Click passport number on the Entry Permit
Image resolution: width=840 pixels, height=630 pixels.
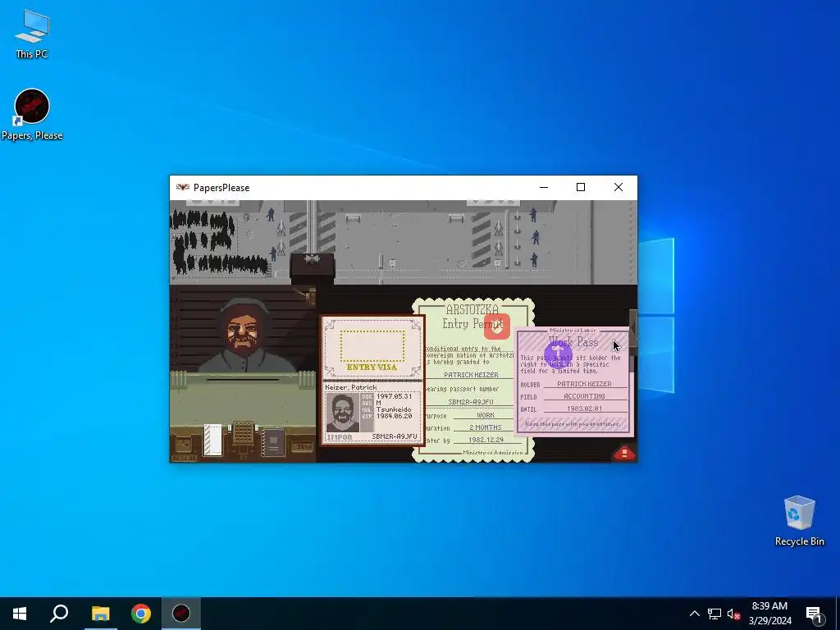(x=471, y=402)
